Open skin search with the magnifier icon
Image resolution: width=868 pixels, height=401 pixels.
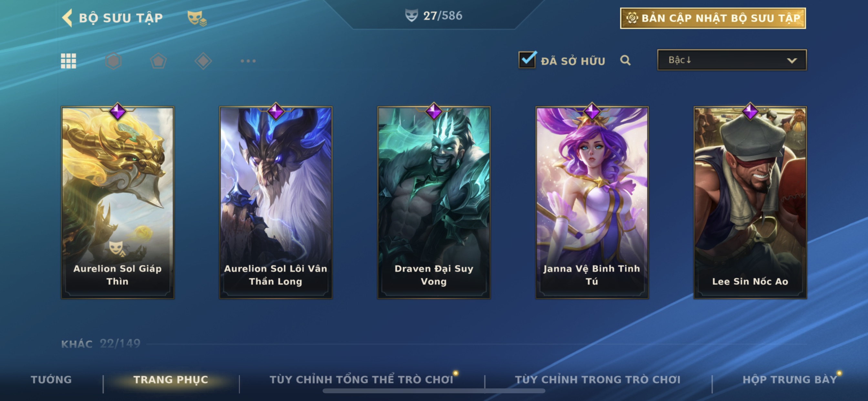tap(625, 60)
